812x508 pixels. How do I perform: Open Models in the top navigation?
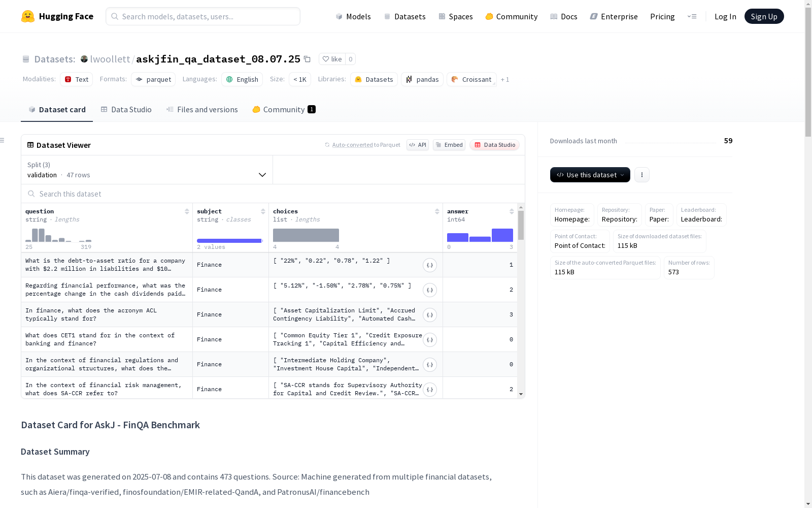(353, 16)
